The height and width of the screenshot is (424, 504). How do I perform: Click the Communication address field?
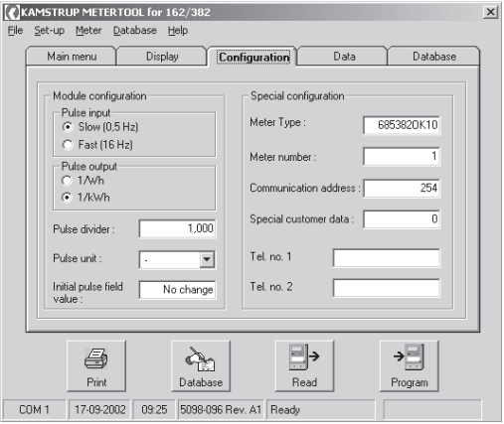point(402,188)
